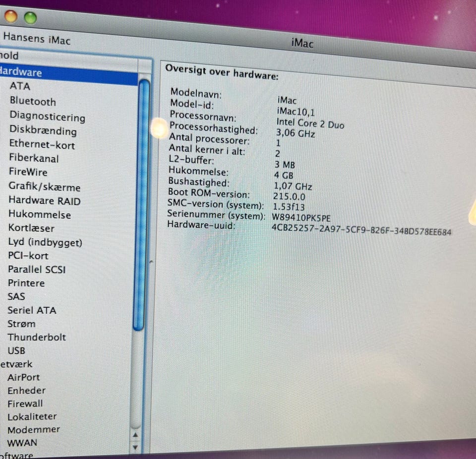Open Ethernet-kort details
The image size is (476, 459).
click(42, 144)
